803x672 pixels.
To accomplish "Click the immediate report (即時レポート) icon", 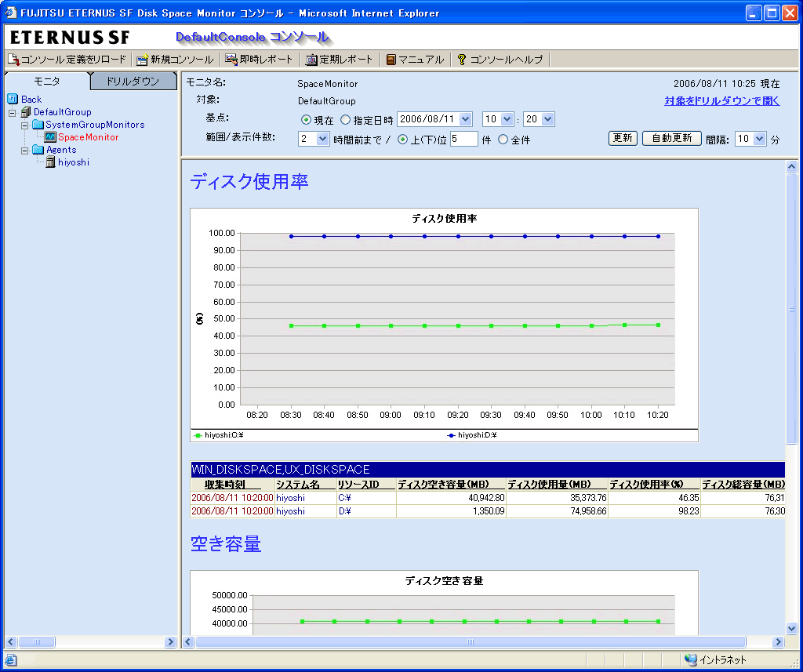I will coord(231,60).
